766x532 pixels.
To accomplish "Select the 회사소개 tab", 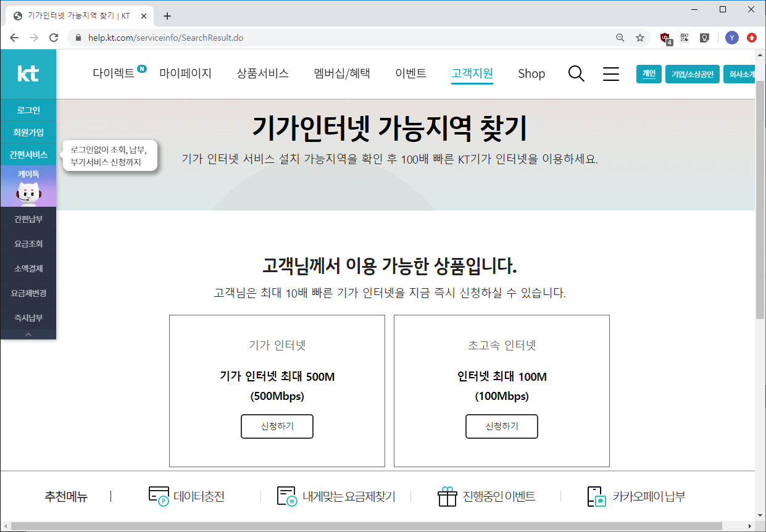I will (x=739, y=74).
